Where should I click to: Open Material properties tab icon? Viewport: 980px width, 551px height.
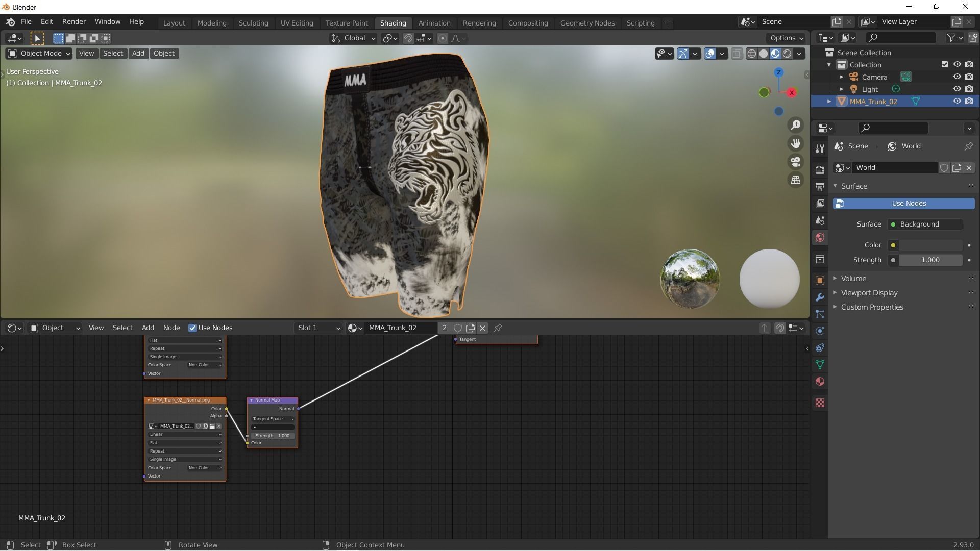click(x=820, y=382)
